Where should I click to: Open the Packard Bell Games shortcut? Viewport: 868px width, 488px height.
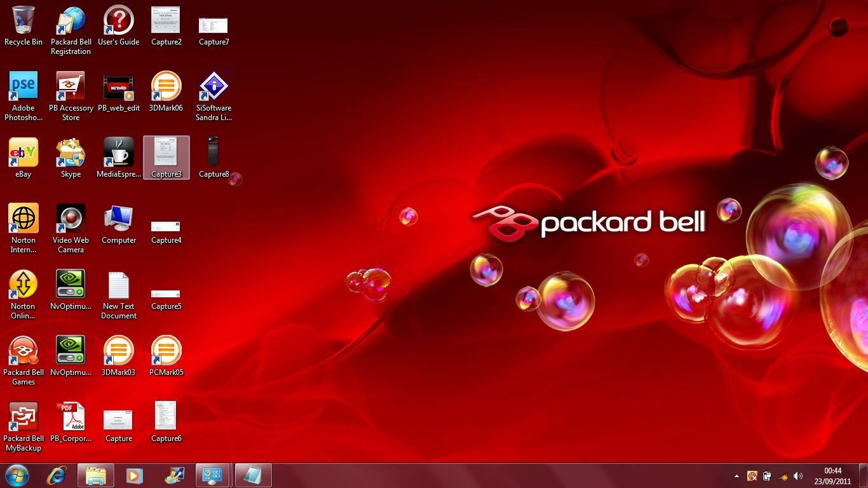tap(24, 361)
